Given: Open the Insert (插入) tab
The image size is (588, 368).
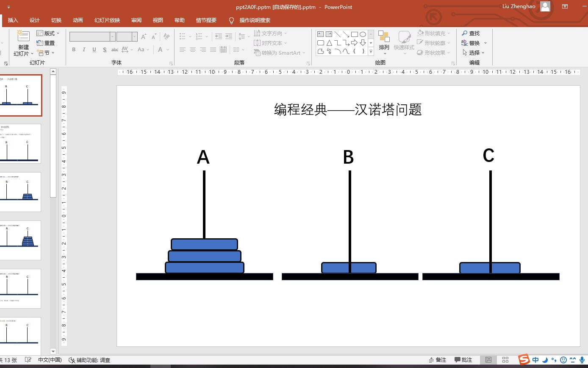Looking at the screenshot, I should click(x=13, y=20).
